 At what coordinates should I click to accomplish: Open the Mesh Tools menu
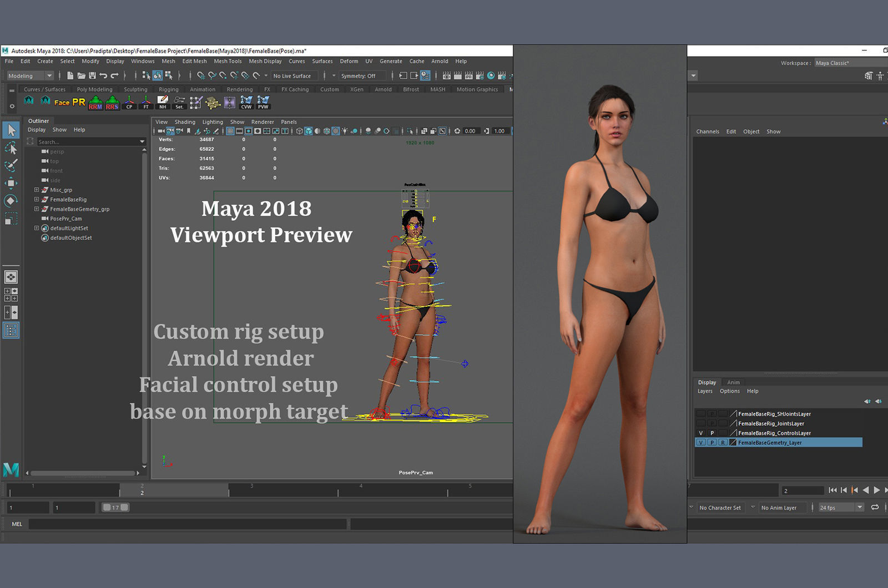click(228, 61)
